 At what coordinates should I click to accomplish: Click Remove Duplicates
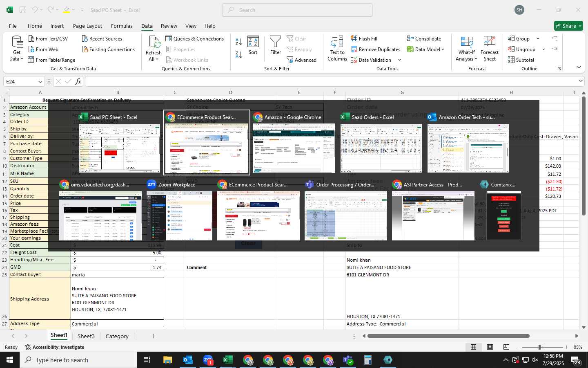pos(375,49)
